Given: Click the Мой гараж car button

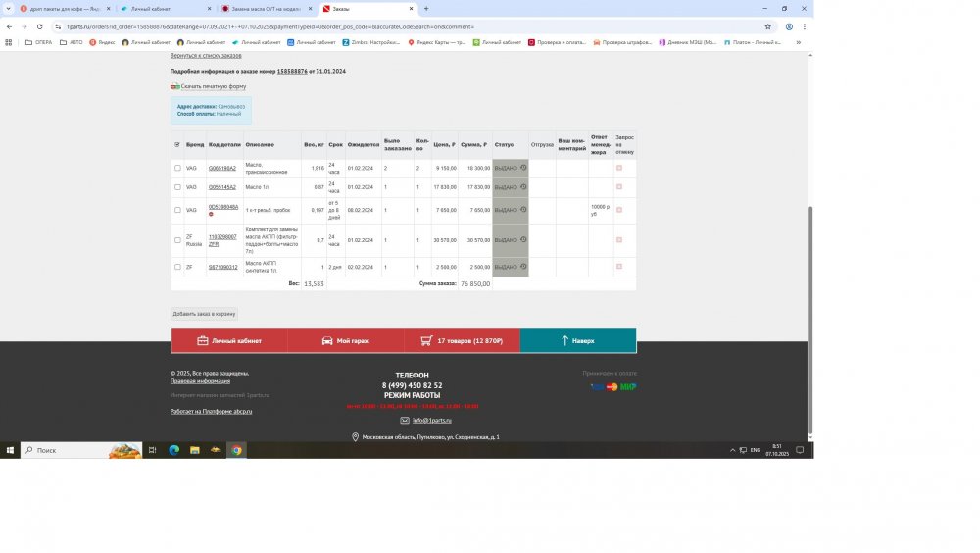Looking at the screenshot, I should click(x=346, y=340).
